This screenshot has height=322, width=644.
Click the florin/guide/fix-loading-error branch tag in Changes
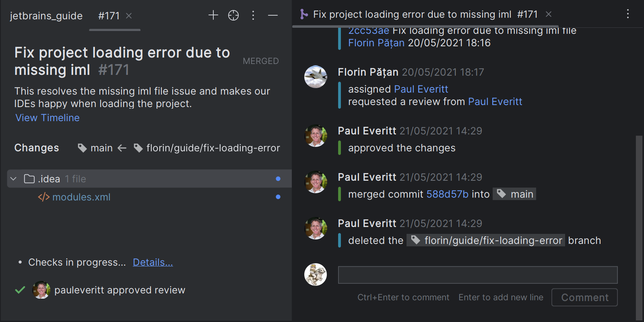(x=207, y=148)
